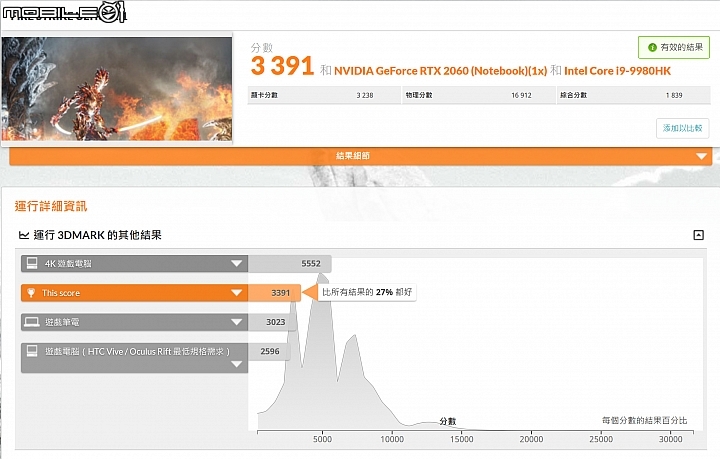Open the Intel Core i9-9980HK link

coord(617,71)
